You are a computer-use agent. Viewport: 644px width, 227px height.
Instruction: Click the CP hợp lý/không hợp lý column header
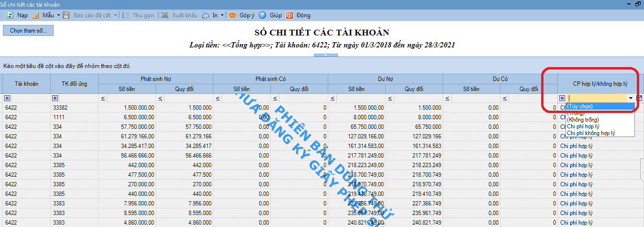pos(600,84)
